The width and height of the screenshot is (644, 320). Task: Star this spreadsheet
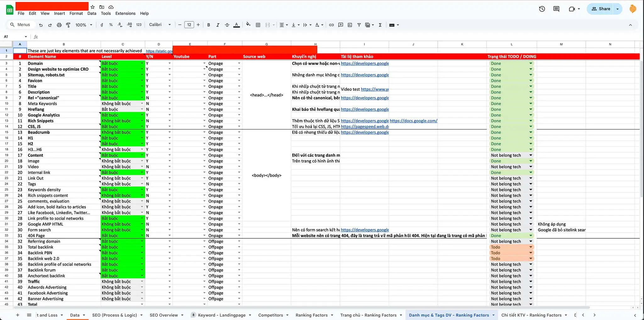[92, 7]
